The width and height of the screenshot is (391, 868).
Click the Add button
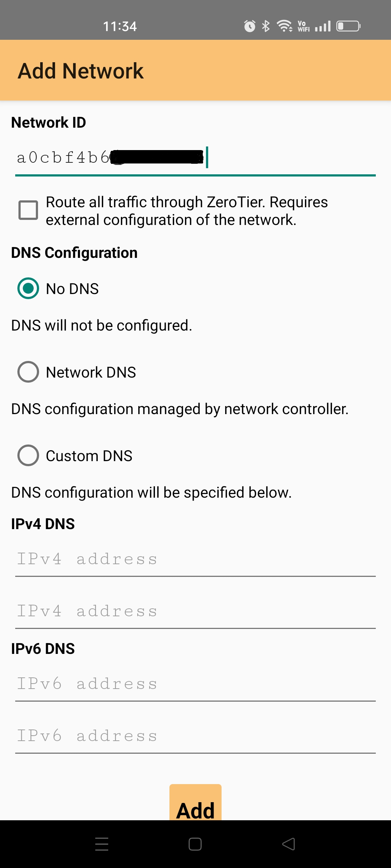point(195,803)
